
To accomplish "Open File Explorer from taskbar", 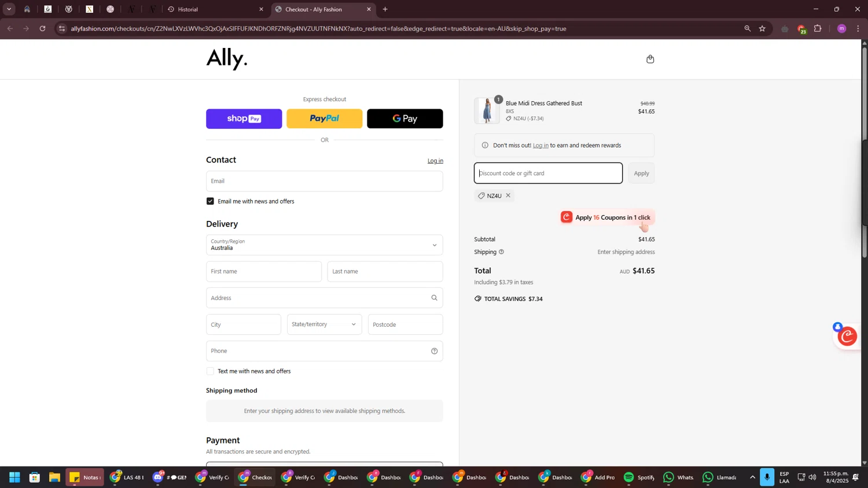I will (x=54, y=478).
